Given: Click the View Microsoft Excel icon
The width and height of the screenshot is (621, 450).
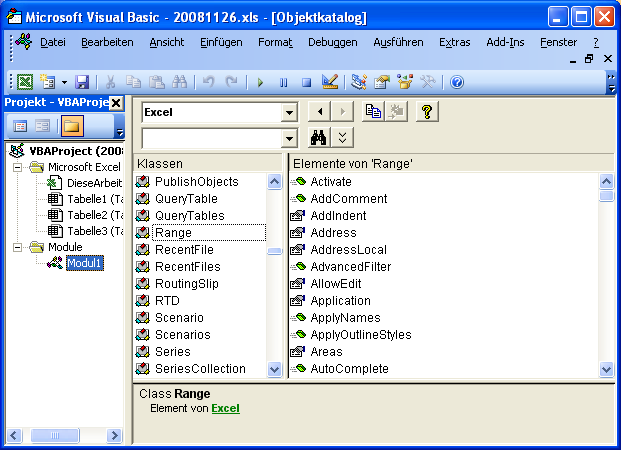Looking at the screenshot, I should (x=25, y=82).
